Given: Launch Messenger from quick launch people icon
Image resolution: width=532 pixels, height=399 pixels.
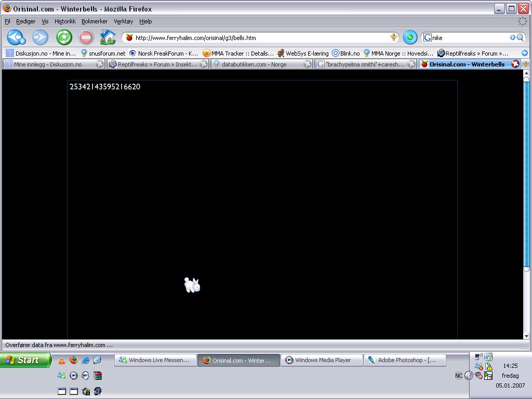Looking at the screenshot, I should pos(62,376).
